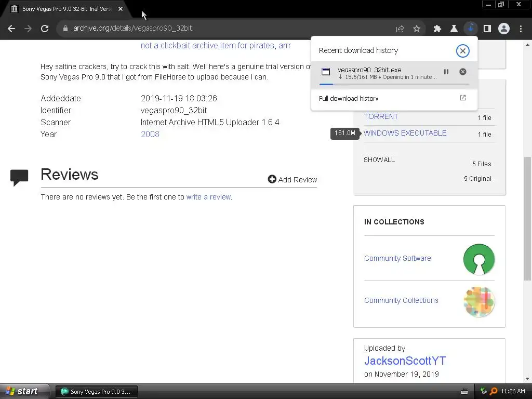The image size is (532, 399).
Task: Close the Sony Vegas Pro browser tab
Action: (121, 9)
